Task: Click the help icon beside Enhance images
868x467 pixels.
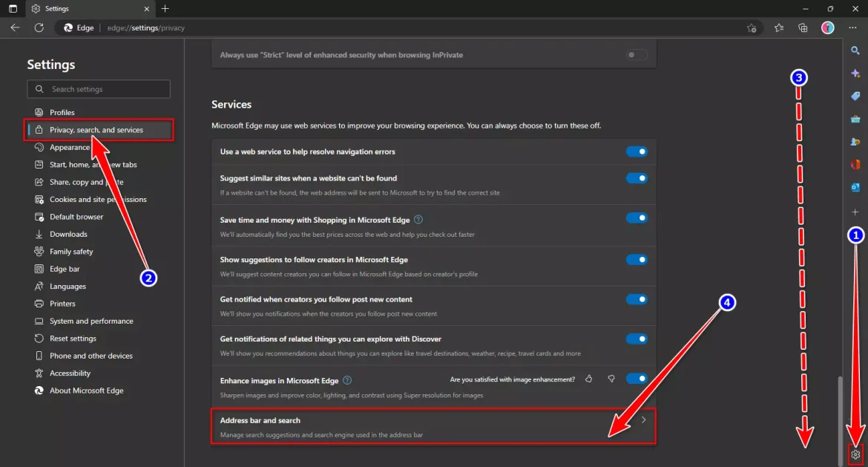Action: [x=347, y=380]
